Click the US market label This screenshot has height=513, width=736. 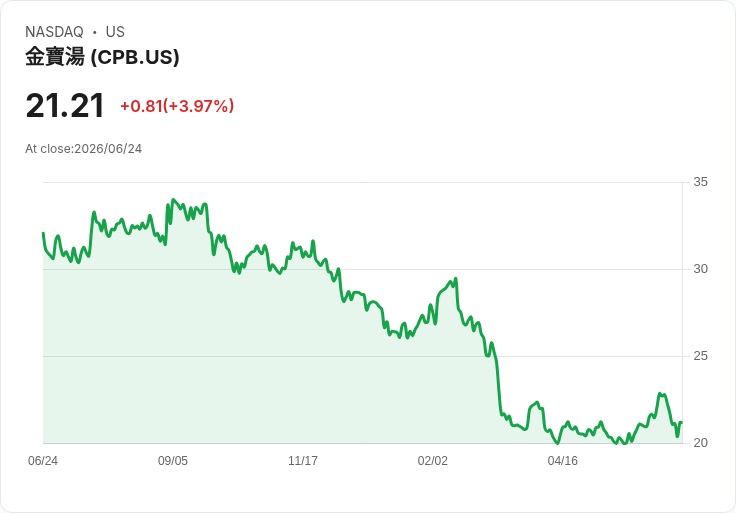[x=115, y=32]
